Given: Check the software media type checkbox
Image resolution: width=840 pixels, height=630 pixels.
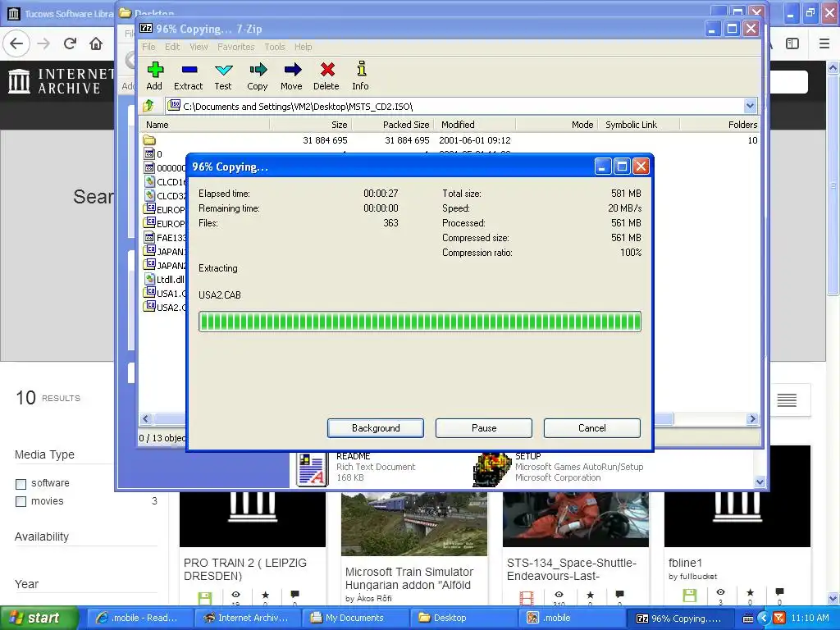Looking at the screenshot, I should pos(21,484).
